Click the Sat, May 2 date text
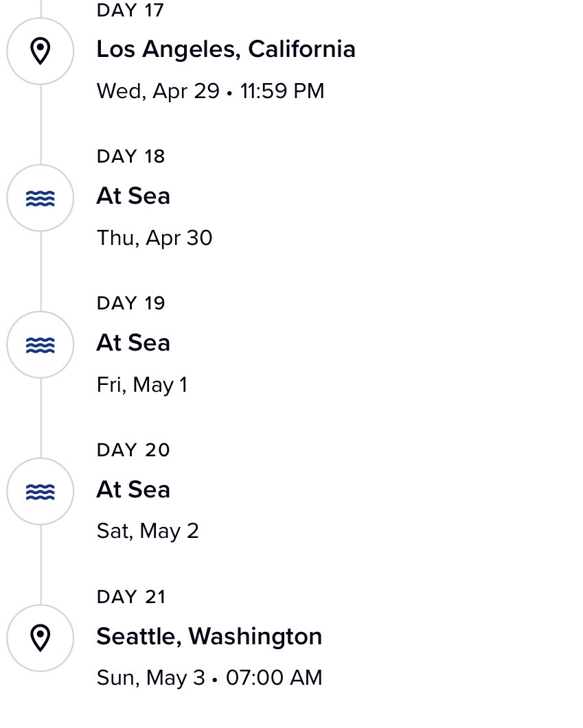This screenshot has width=583, height=728. [x=148, y=531]
